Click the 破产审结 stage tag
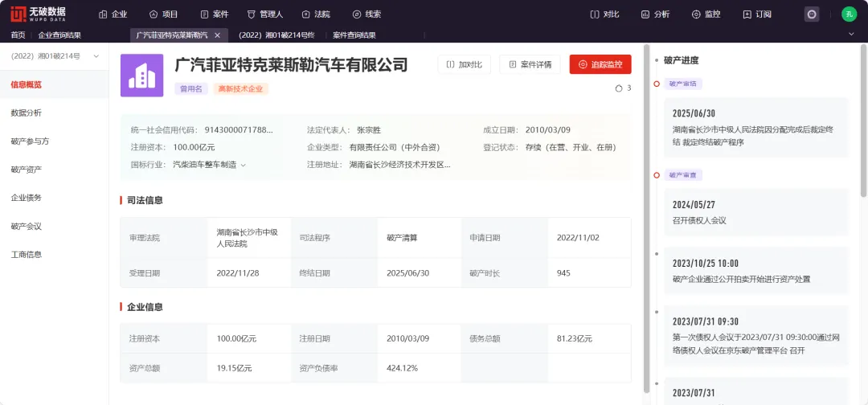Image resolution: width=868 pixels, height=405 pixels. click(x=682, y=84)
